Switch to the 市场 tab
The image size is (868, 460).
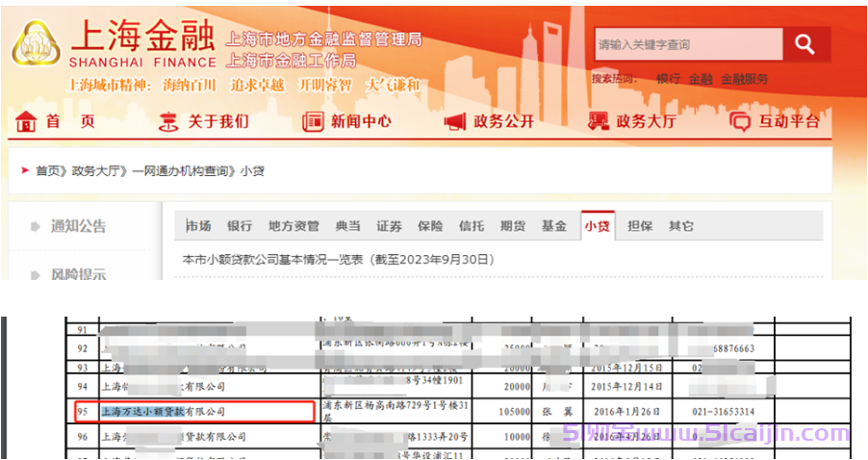point(198,226)
